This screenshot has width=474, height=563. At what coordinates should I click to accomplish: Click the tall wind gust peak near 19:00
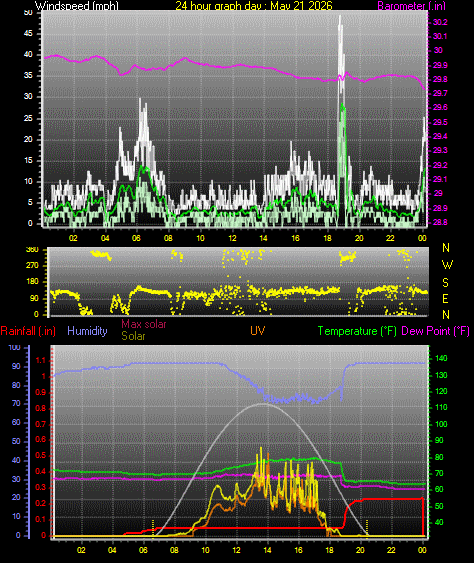coord(340,18)
